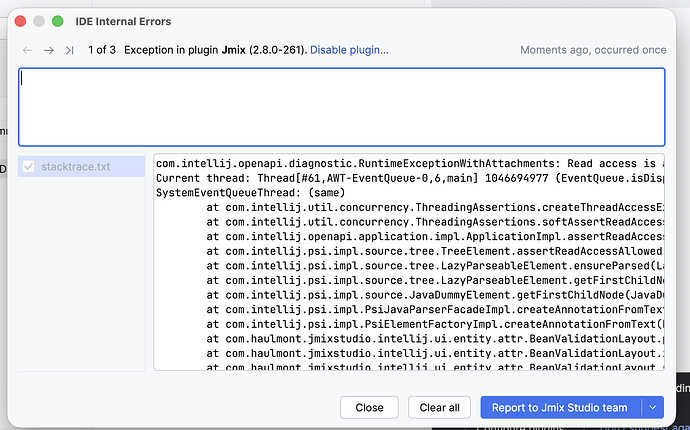Click the TreeElement.assertReadAccessAllowed line
Screen dimensions: 690x430
coord(435,251)
